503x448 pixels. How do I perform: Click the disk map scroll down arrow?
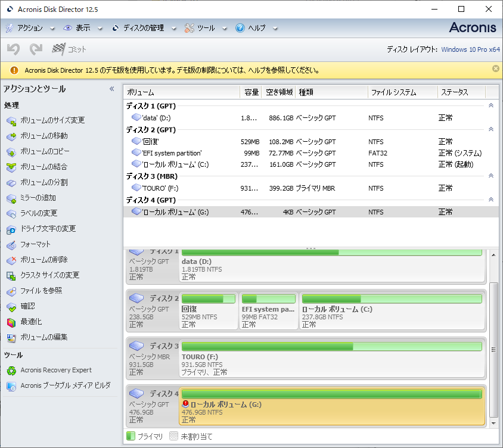[493, 424]
